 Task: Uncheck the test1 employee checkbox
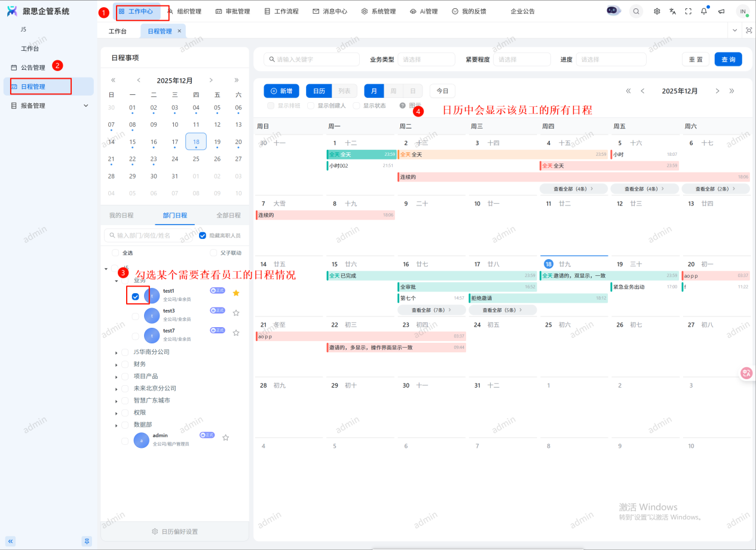coord(136,296)
